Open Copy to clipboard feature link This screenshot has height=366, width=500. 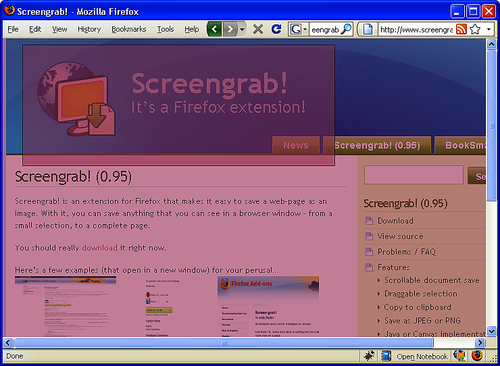[x=418, y=307]
